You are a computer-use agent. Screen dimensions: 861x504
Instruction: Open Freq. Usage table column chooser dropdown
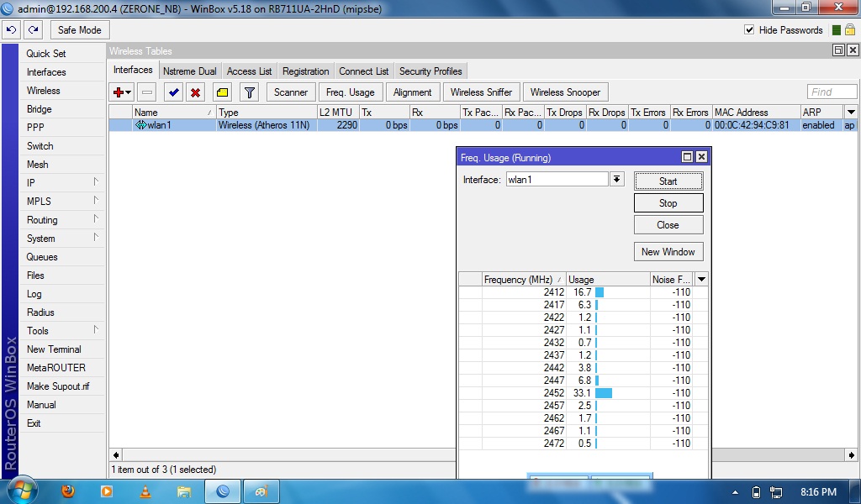701,279
